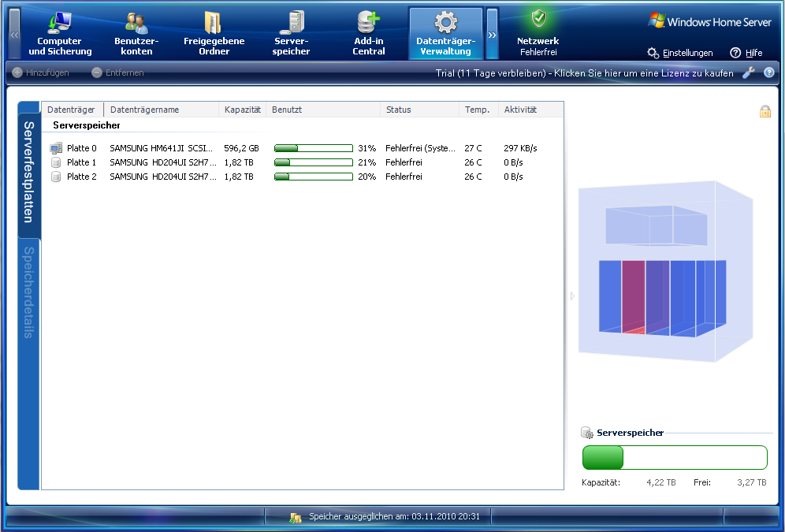Click the 3,27 TB Frei value
Viewport: 785px width, 532px height.
[x=751, y=482]
